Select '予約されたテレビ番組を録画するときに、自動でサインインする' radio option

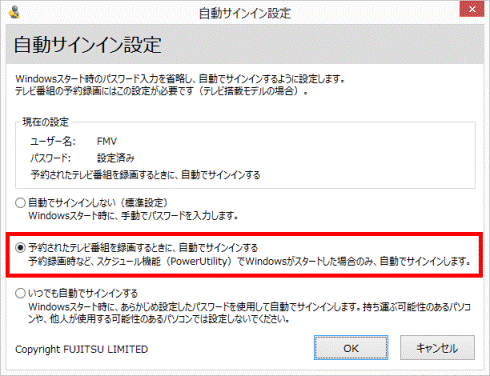[x=21, y=247]
